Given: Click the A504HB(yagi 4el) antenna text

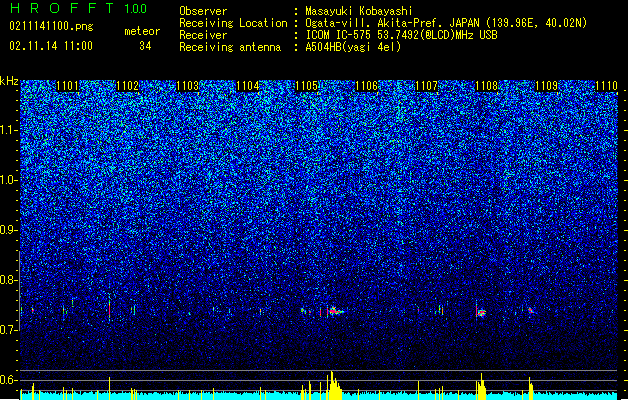Looking at the screenshot, I should (x=353, y=47).
